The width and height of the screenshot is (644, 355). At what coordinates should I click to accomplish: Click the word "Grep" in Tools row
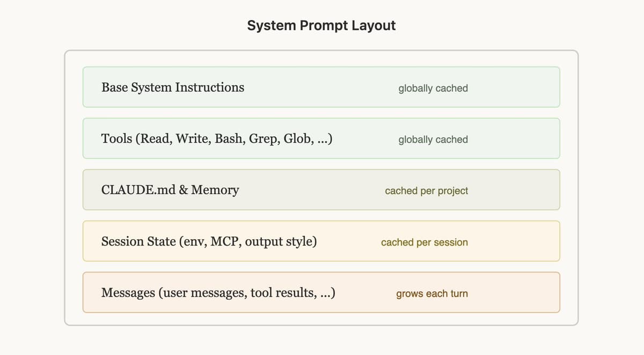265,139
